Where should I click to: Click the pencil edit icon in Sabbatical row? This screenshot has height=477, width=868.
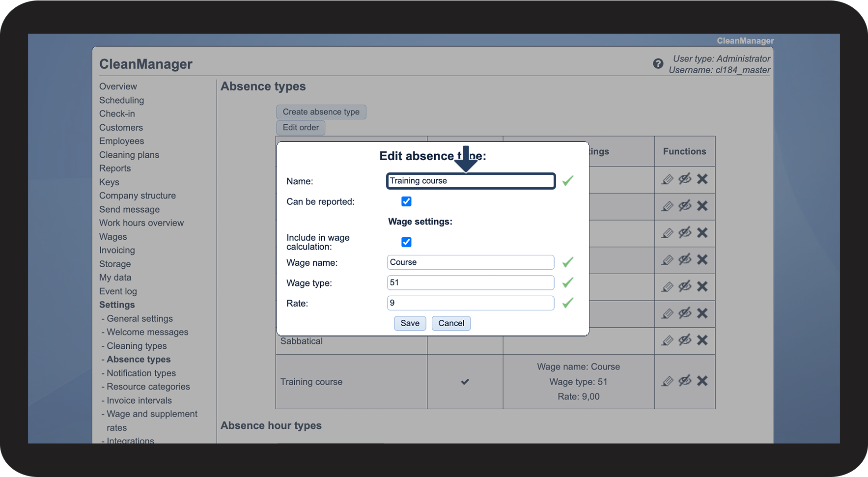[667, 340]
